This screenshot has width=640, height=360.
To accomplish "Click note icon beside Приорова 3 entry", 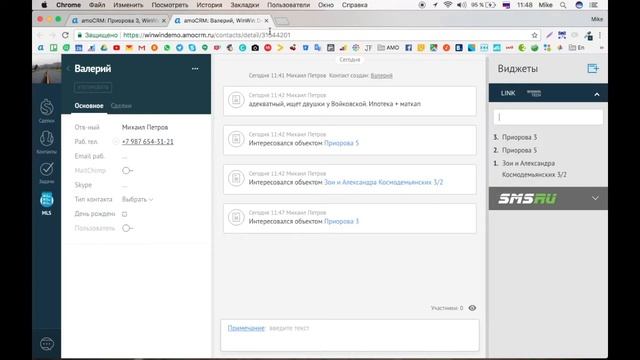I will (x=236, y=218).
